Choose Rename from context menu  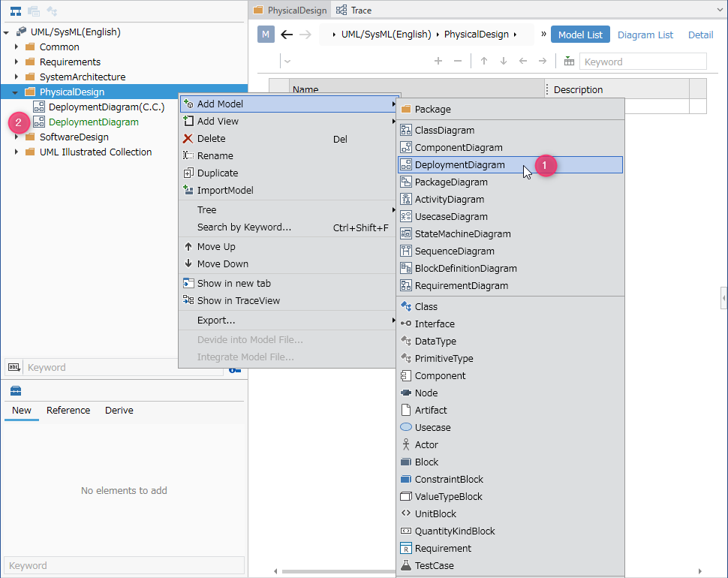pyautogui.click(x=288, y=155)
